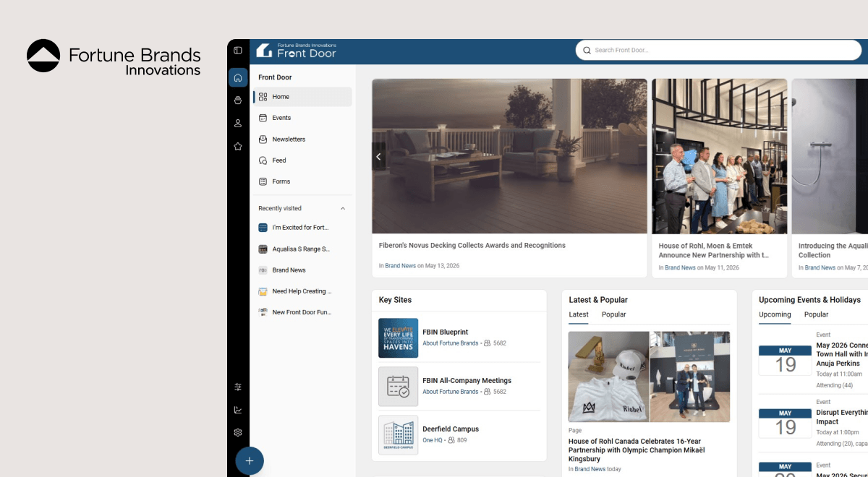Open the Fiberon deck image slide

click(509, 156)
